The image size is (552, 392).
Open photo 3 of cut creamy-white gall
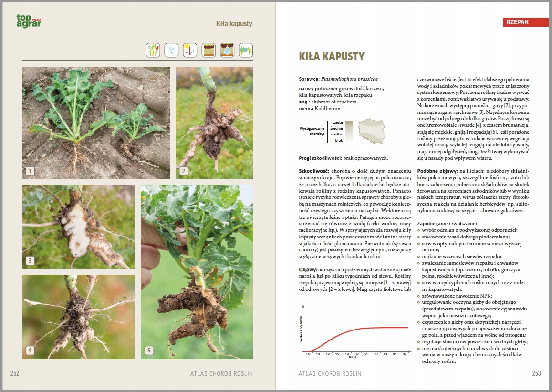click(79, 227)
